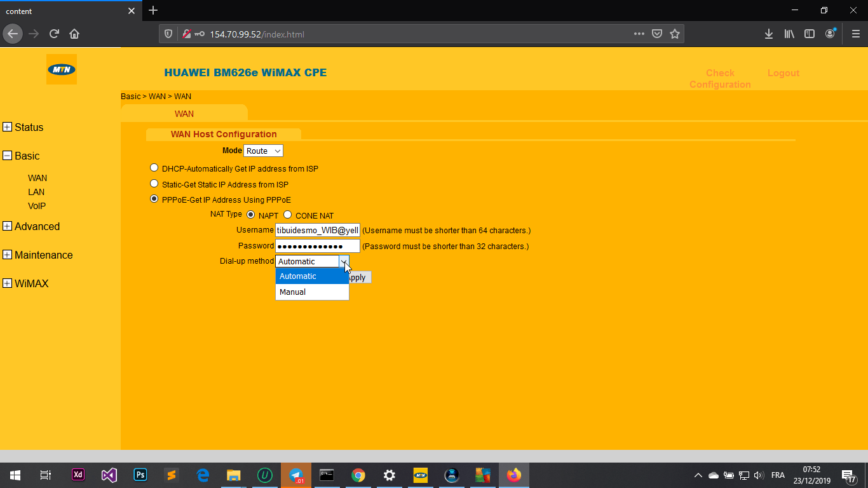The image size is (868, 488).
Task: Reload the router page
Action: pos(54,34)
